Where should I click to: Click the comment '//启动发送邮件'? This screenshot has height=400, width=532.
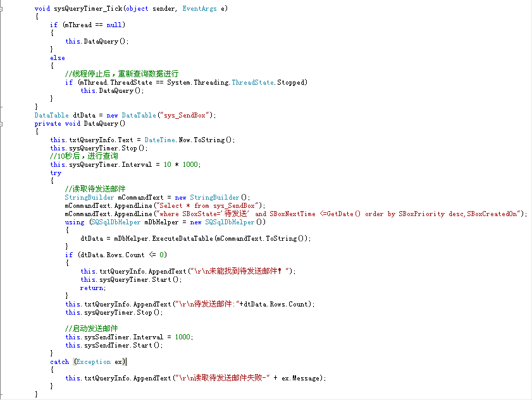tap(91, 329)
